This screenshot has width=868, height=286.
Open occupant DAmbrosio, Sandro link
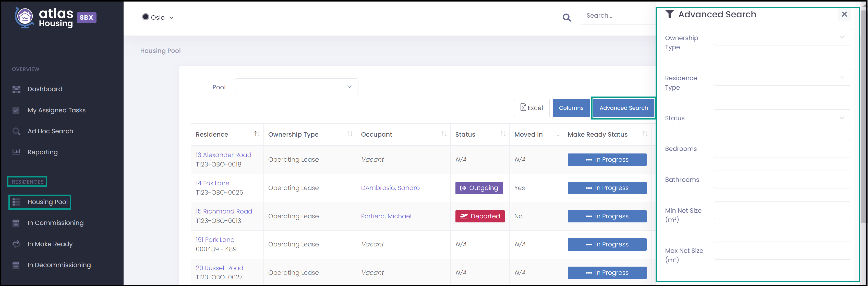click(x=390, y=188)
